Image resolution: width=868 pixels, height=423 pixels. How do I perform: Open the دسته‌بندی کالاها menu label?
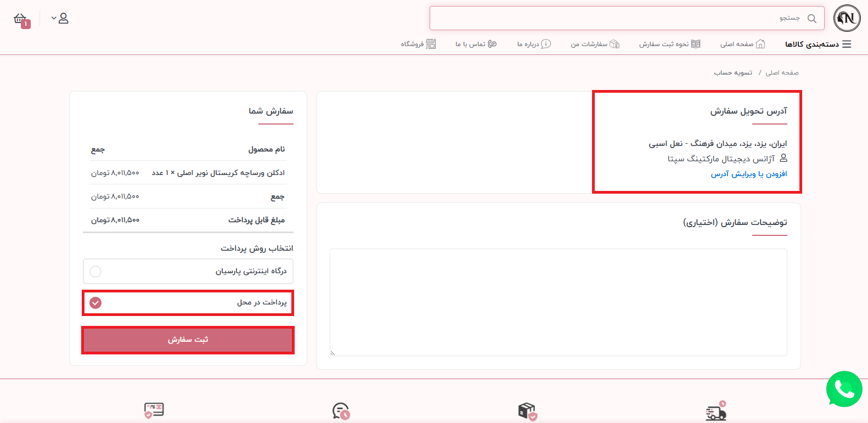click(812, 44)
